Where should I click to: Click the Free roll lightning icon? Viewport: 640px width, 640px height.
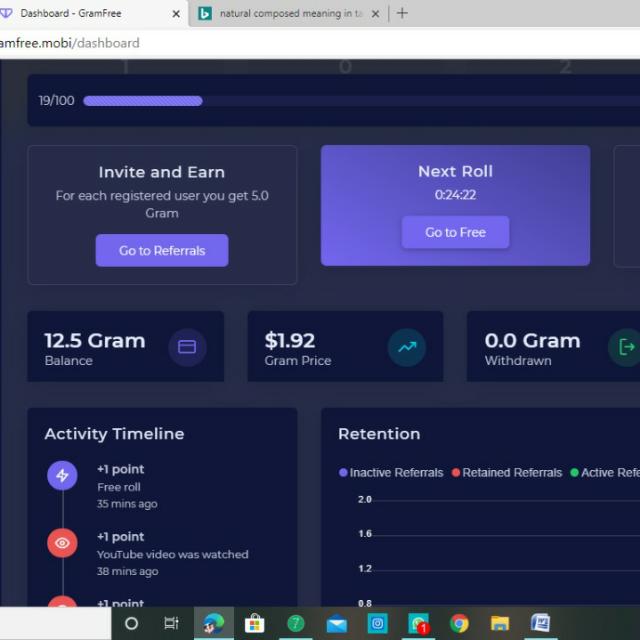(x=62, y=476)
